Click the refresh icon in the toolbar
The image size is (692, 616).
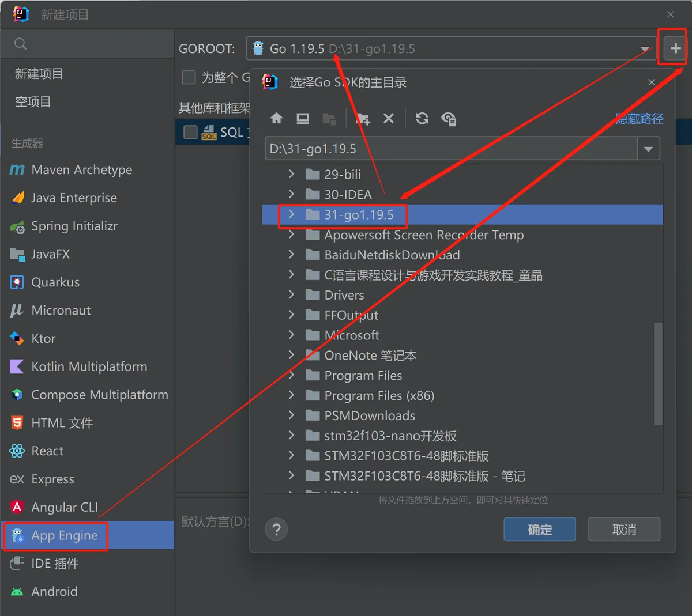(x=422, y=118)
